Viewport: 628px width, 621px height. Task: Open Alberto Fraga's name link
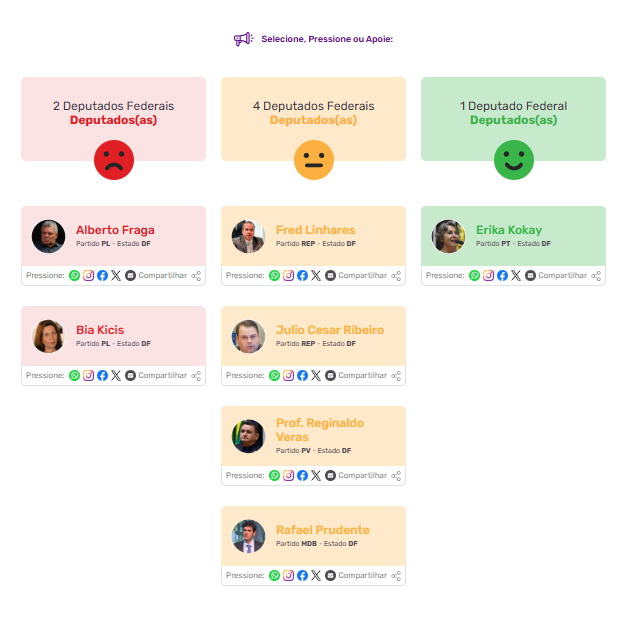pyautogui.click(x=115, y=230)
